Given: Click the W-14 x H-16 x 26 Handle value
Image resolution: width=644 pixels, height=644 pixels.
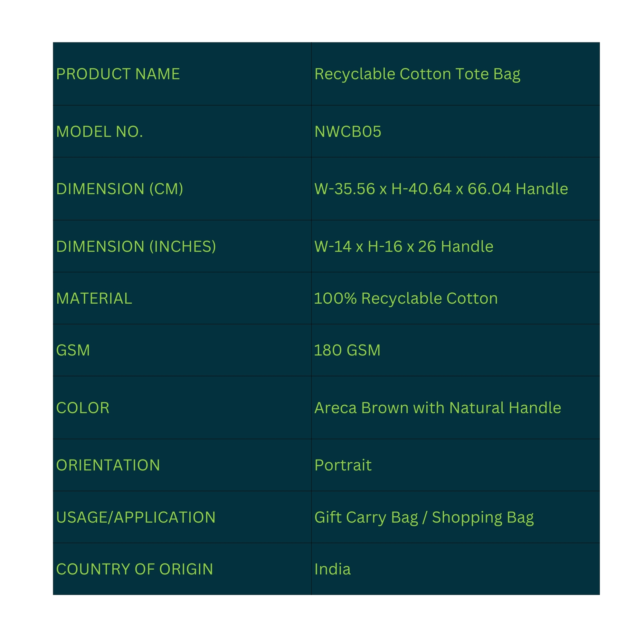Looking at the screenshot, I should [x=403, y=247].
